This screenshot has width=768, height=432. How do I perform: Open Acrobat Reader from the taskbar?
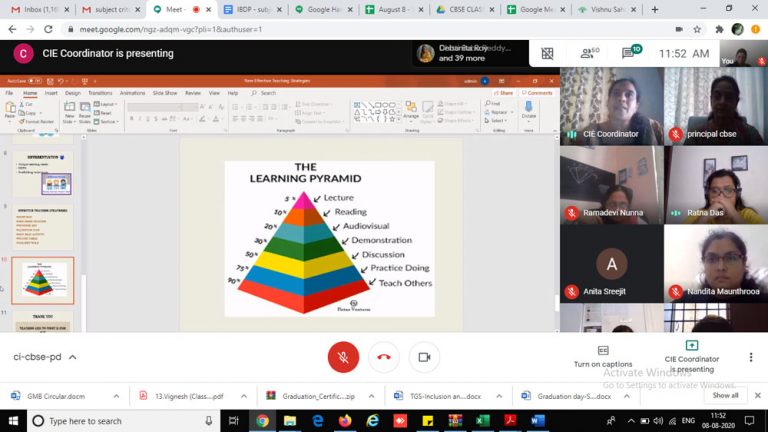(510, 421)
